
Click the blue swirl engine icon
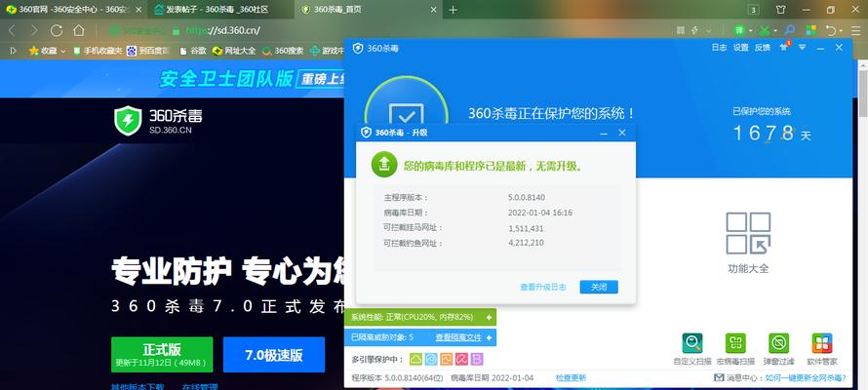coord(431,360)
